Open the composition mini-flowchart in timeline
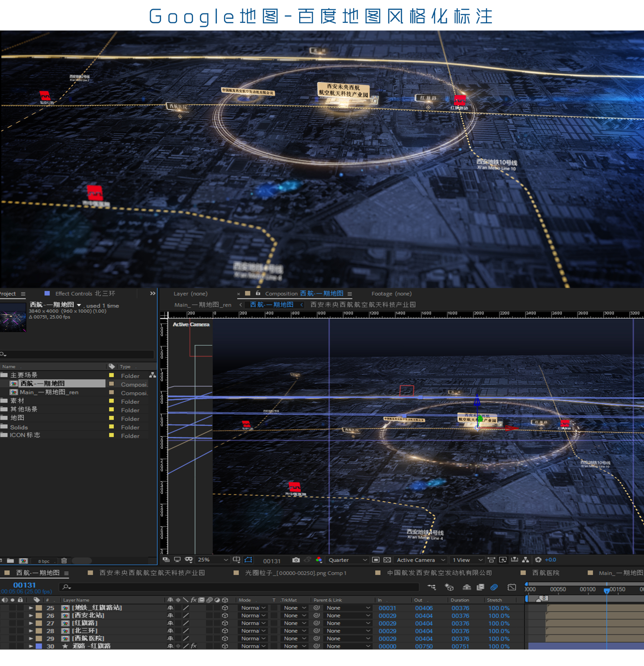644x666 pixels. tap(432, 587)
